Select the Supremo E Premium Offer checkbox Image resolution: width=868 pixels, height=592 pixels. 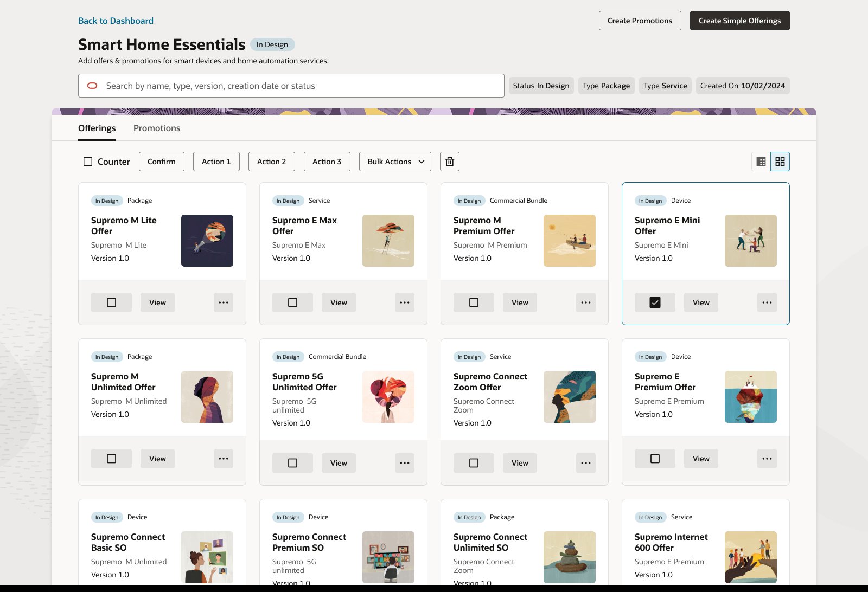tap(655, 459)
